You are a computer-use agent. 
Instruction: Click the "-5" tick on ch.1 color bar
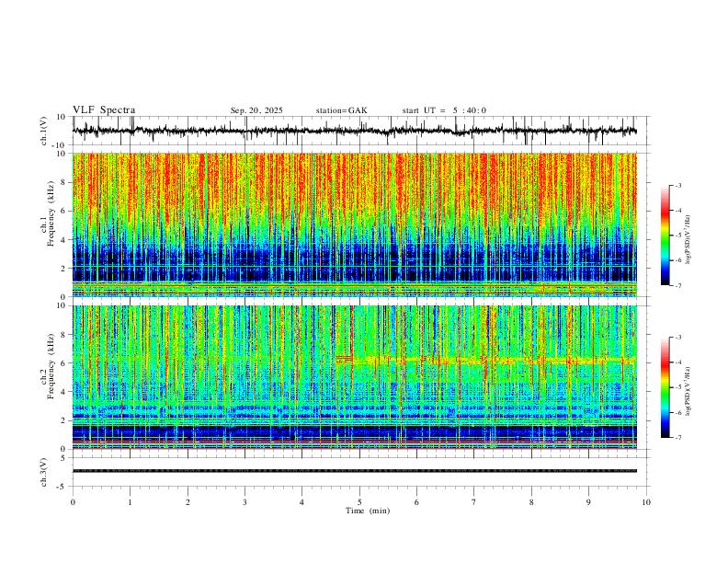coord(677,236)
